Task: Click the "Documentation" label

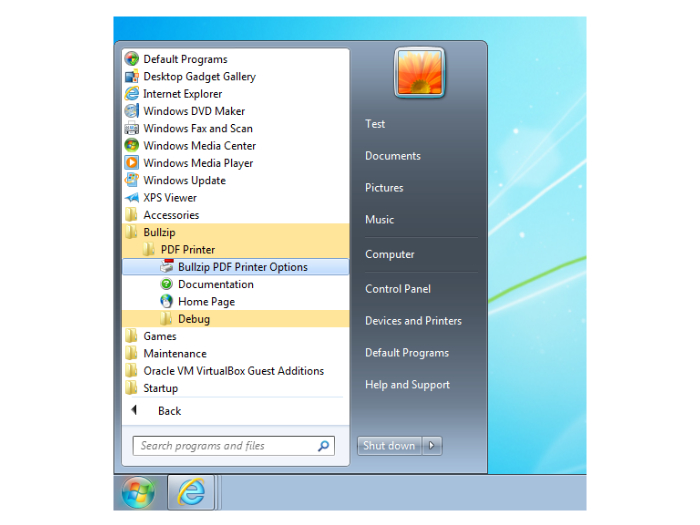Action: coord(216,284)
